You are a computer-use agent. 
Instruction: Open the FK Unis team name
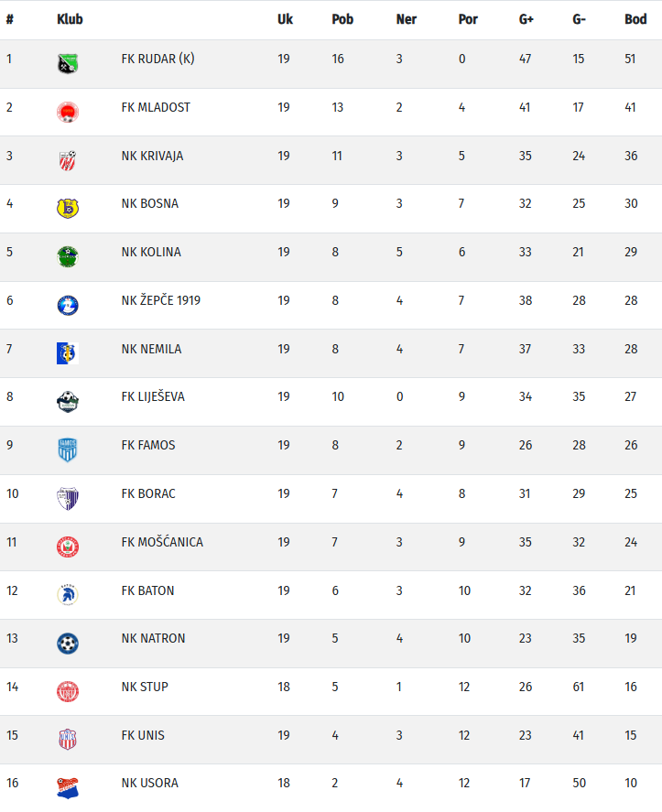point(143,735)
